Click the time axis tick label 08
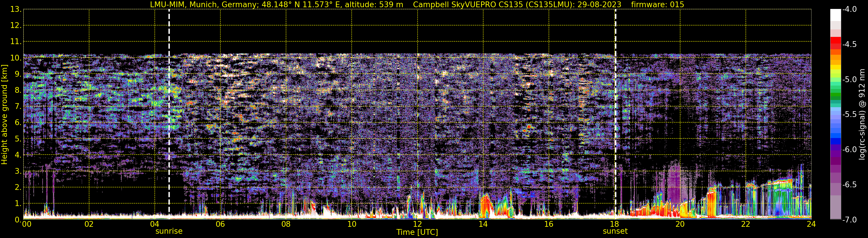This screenshot has width=868, height=238. click(286, 224)
